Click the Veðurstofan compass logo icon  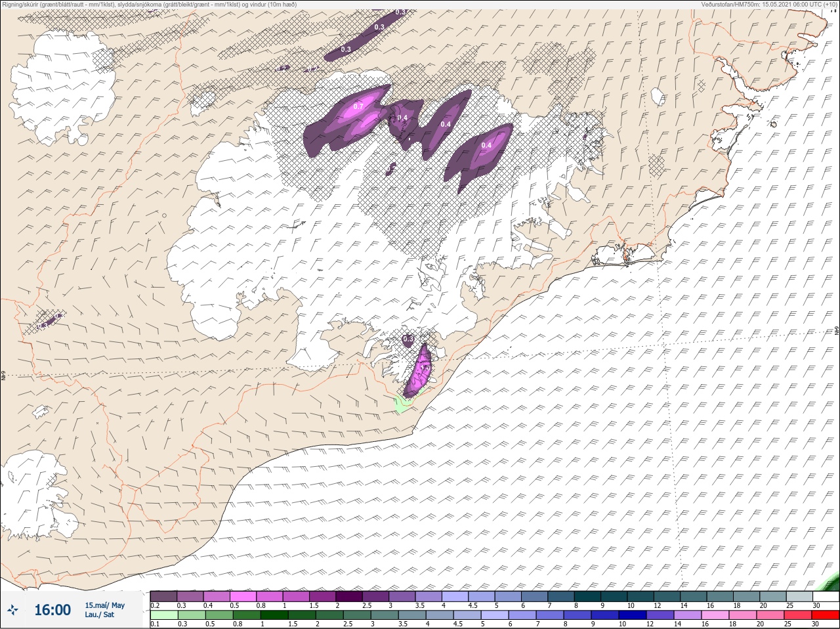(12, 610)
